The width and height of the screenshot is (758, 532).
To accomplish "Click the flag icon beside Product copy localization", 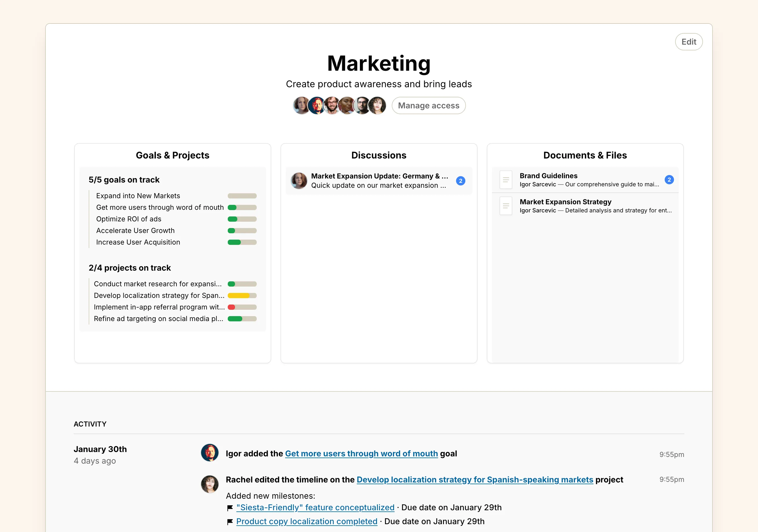I will click(230, 522).
